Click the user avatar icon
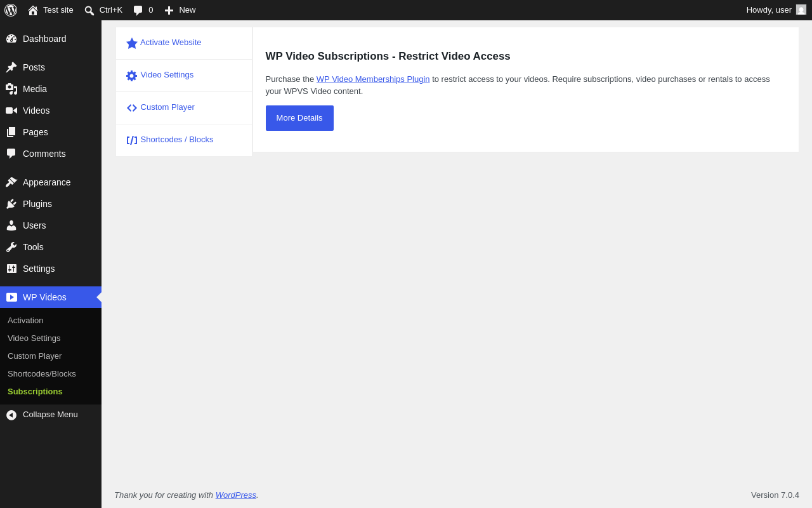Screen dimensions: 812x508 coord(801,10)
